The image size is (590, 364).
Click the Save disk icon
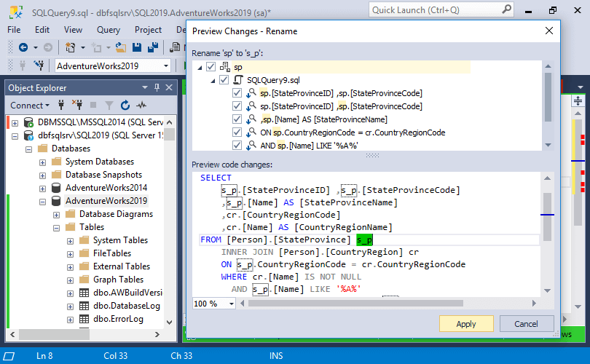click(x=137, y=47)
